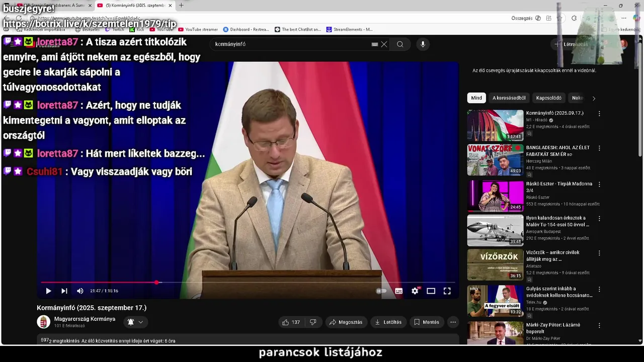Show more filter chips with right arrow
Viewport: 644px width, 362px height.
[594, 99]
